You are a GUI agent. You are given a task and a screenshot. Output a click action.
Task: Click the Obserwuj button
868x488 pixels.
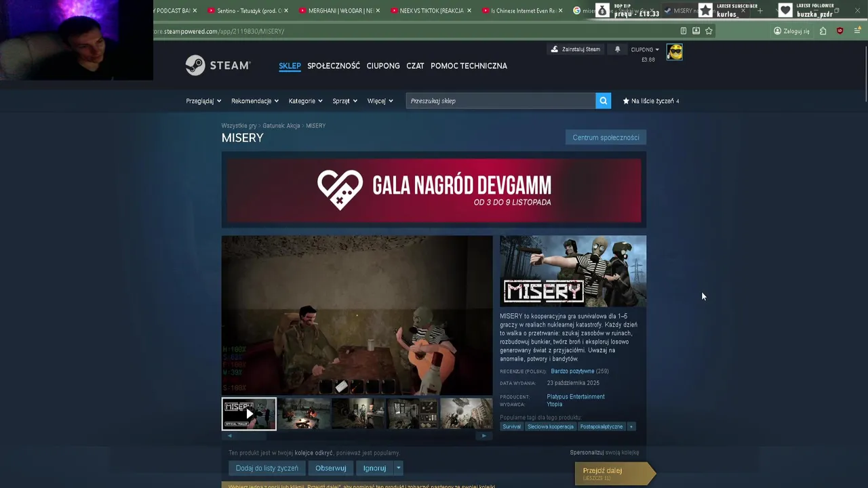[330, 468]
